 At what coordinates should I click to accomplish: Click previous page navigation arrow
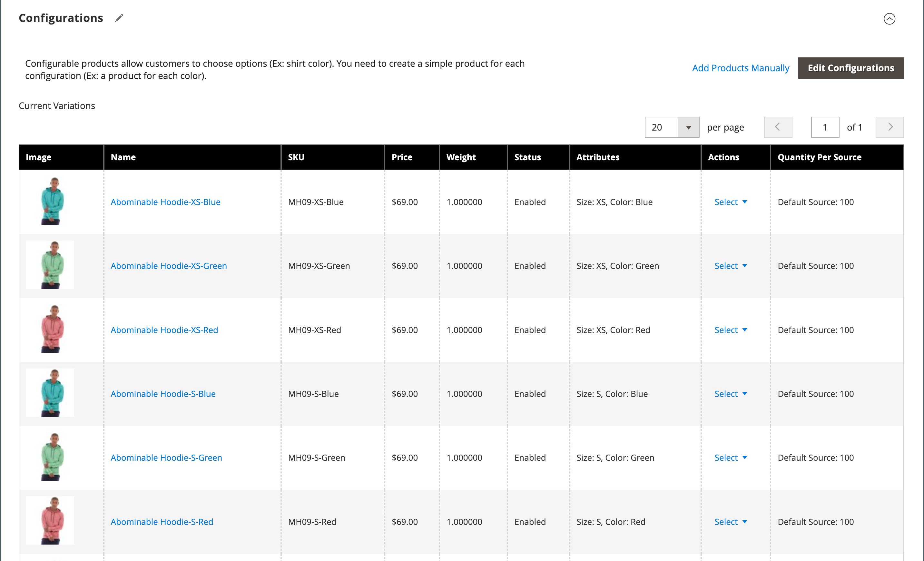(x=779, y=127)
